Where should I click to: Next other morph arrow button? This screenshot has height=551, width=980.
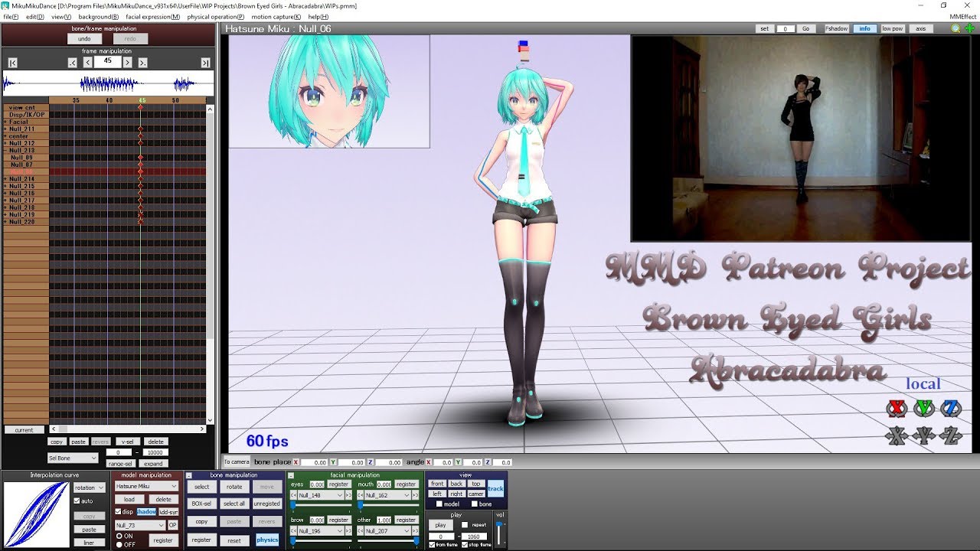click(416, 530)
